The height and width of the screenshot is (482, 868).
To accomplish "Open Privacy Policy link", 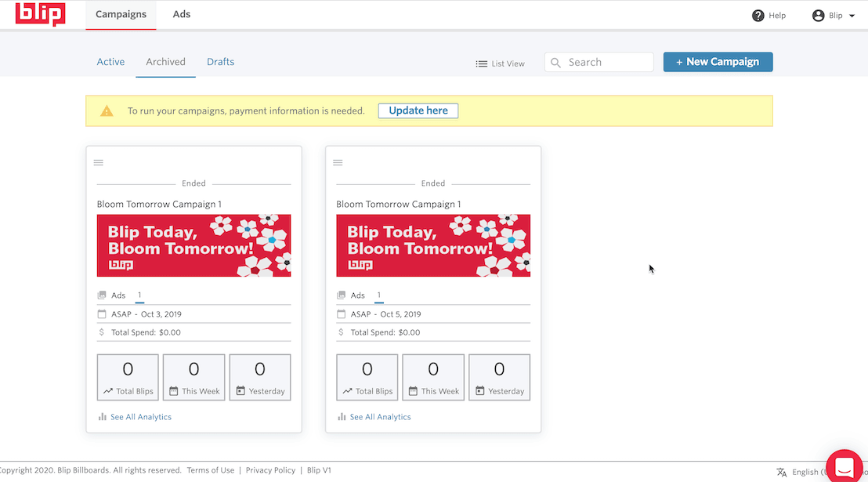I will (x=271, y=470).
